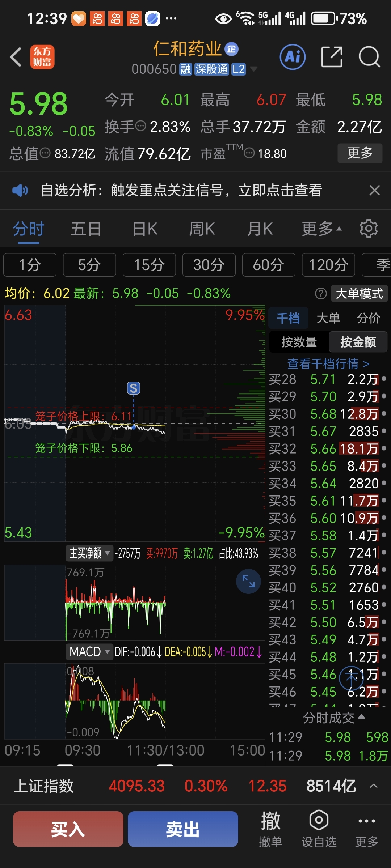Tap the orange notification app icon
This screenshot has width=391, height=868.
click(79, 18)
